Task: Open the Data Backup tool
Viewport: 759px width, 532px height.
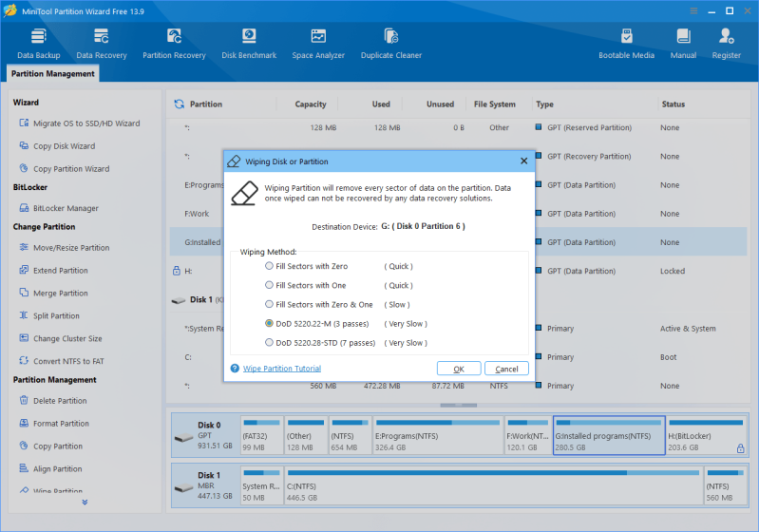Action: point(38,44)
